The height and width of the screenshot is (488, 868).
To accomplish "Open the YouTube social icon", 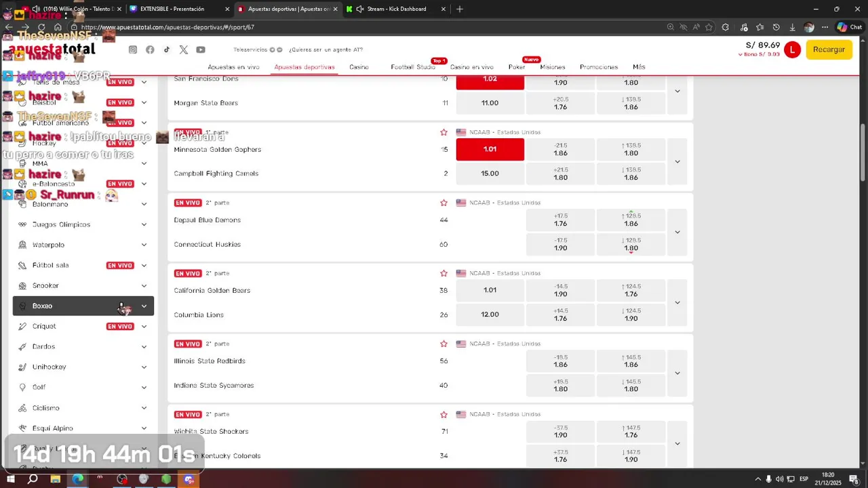I will [201, 49].
